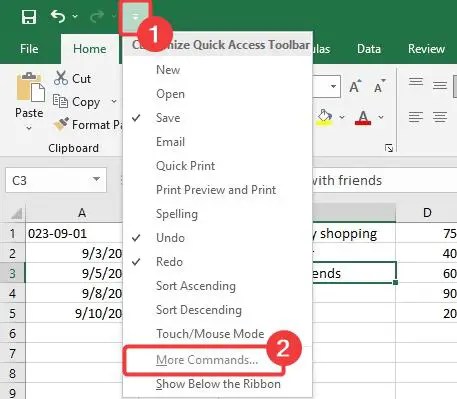The image size is (457, 399).
Task: Apply the yellow fill color bucket
Action: [x=325, y=117]
